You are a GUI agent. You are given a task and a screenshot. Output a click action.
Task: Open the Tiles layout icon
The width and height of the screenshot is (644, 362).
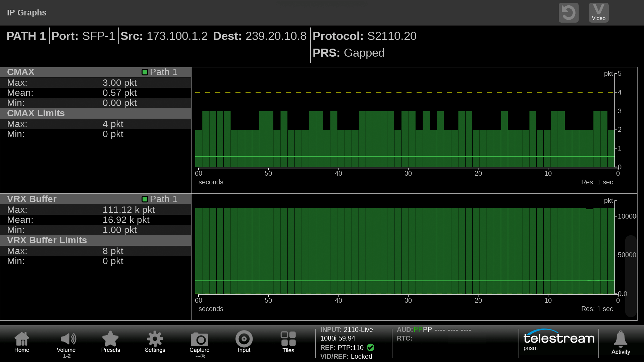point(288,342)
